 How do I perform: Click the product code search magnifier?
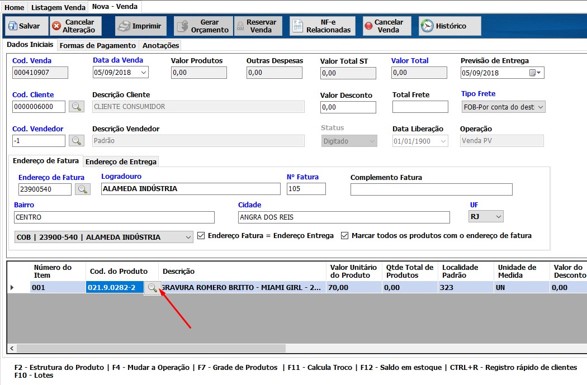click(152, 288)
